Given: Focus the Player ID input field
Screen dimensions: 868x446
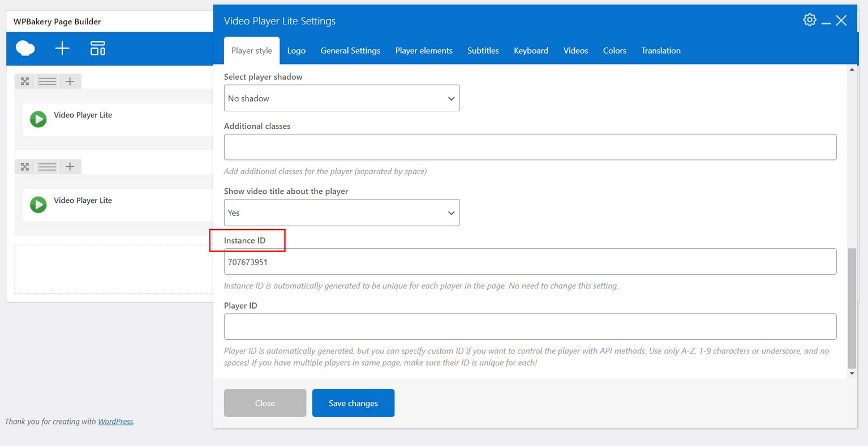Looking at the screenshot, I should point(530,327).
